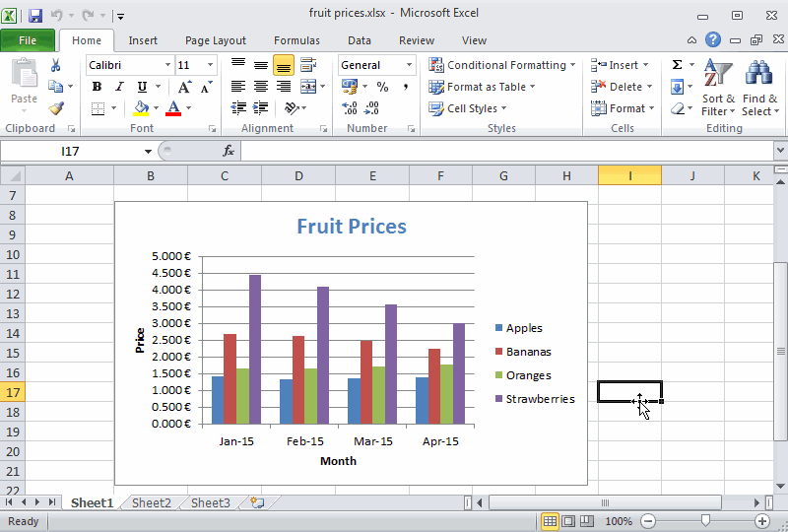Screen dimensions: 788x532
Task: Click the AutoSum sigma icon
Action: 678,65
